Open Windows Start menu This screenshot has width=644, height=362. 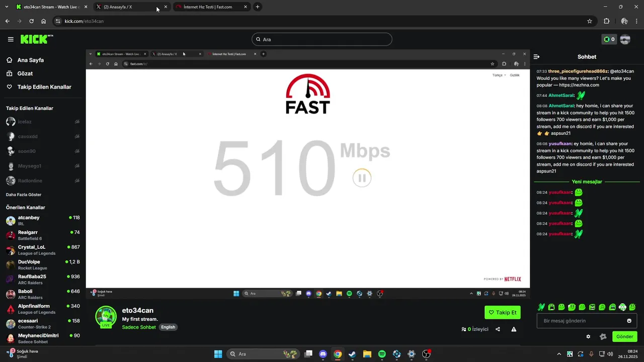coord(218,354)
